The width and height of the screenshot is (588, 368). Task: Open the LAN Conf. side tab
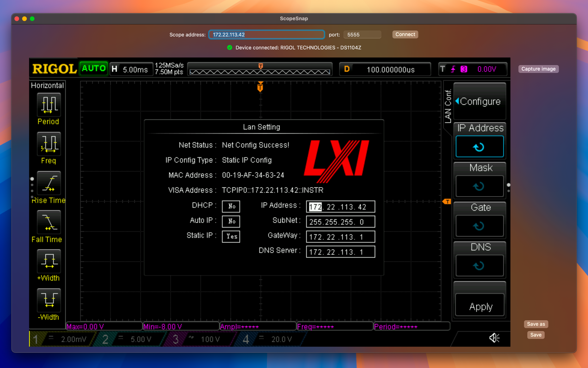click(448, 106)
